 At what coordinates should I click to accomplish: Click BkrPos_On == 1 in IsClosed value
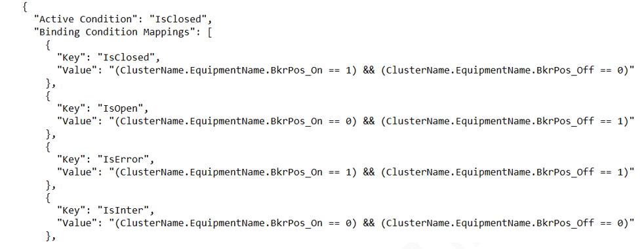click(312, 70)
